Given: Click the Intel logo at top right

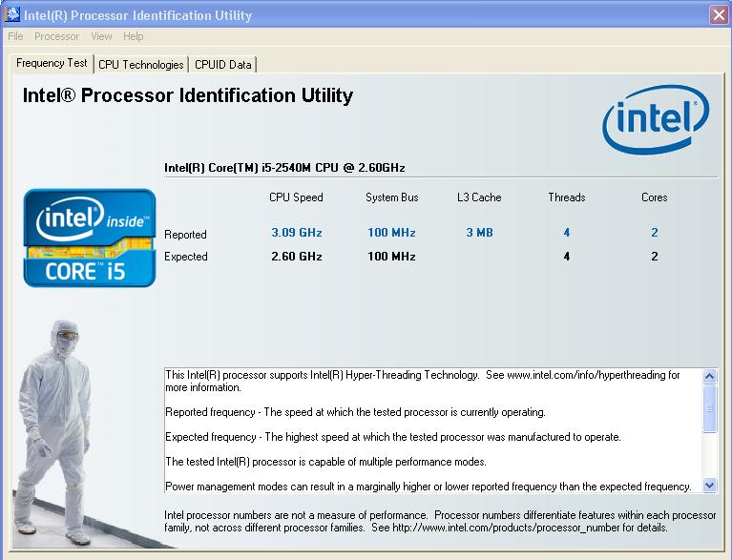Looking at the screenshot, I should [x=656, y=120].
